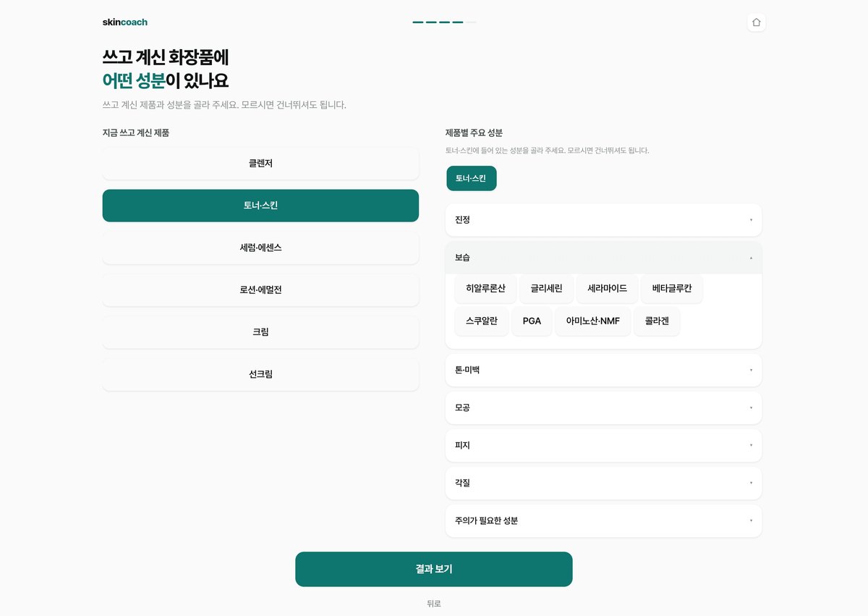868x616 pixels.
Task: Expand the 진정 ingredient section
Action: click(x=603, y=220)
